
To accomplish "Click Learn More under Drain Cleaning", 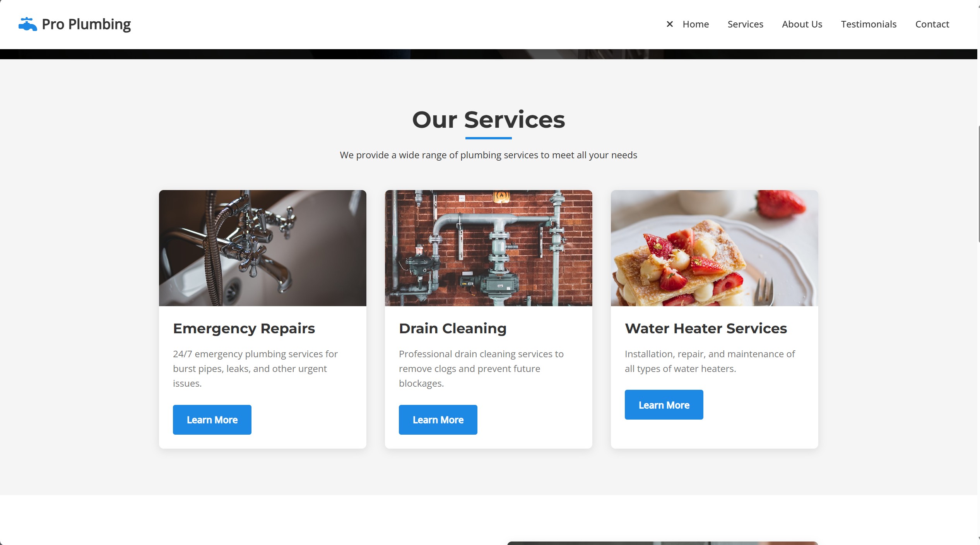I will [438, 420].
